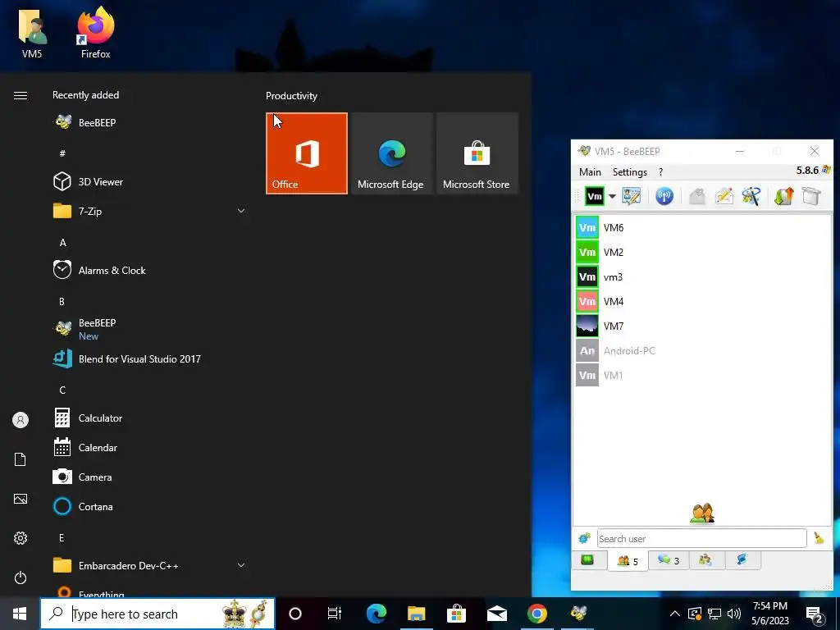
Task: Click the letter A section header
Action: tap(62, 243)
